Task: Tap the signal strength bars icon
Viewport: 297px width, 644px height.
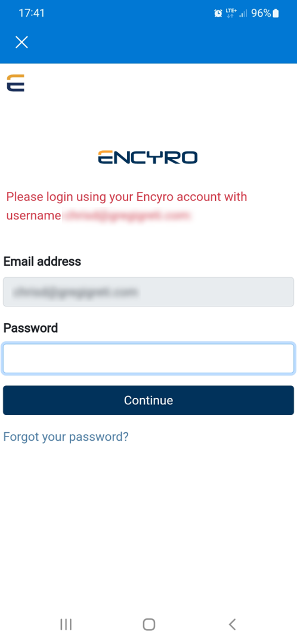Action: [243, 14]
